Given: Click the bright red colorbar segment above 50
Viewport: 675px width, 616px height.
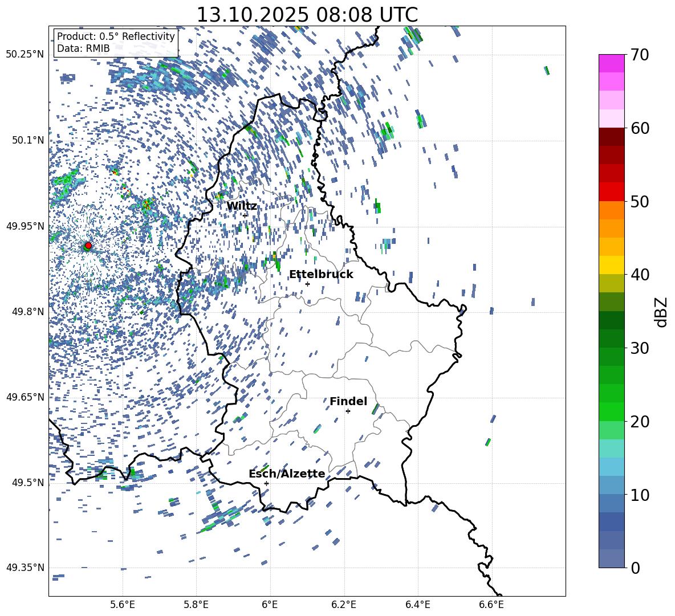Looking at the screenshot, I should [611, 192].
